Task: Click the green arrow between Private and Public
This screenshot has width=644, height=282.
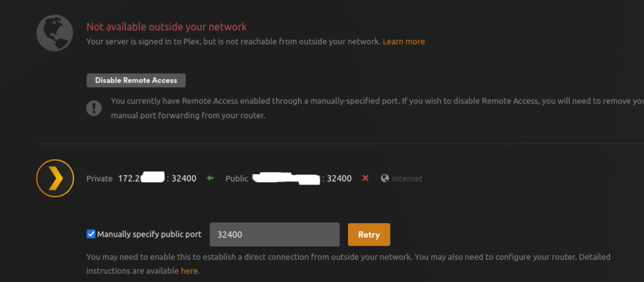Action: coord(210,178)
